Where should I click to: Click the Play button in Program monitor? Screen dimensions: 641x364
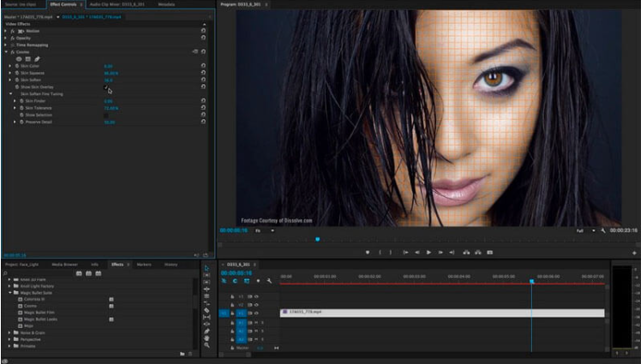428,252
